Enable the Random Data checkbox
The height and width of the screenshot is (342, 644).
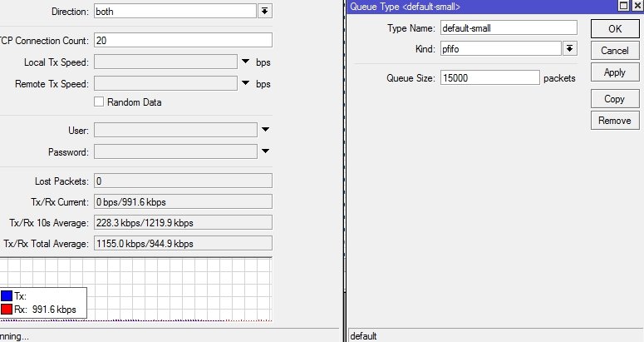(x=99, y=102)
